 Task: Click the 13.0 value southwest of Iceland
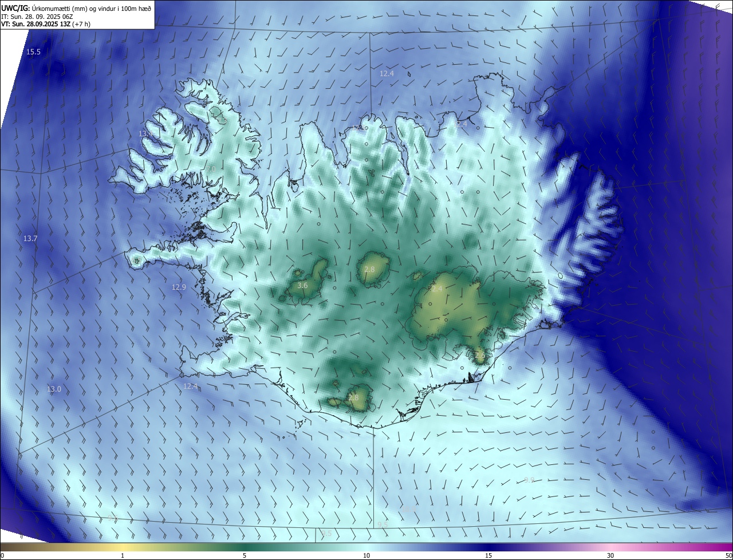(54, 389)
